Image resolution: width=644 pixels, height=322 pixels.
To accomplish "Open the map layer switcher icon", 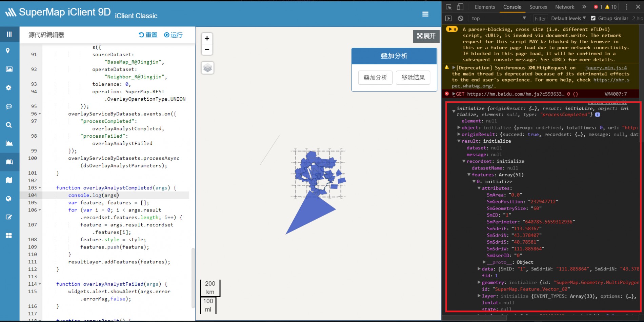I will (x=207, y=68).
